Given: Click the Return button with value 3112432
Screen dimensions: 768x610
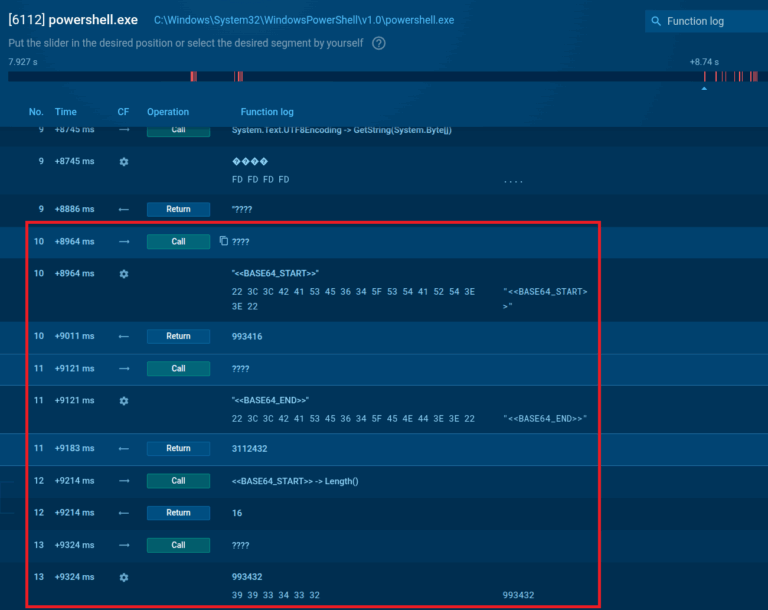Looking at the screenshot, I should (x=178, y=448).
